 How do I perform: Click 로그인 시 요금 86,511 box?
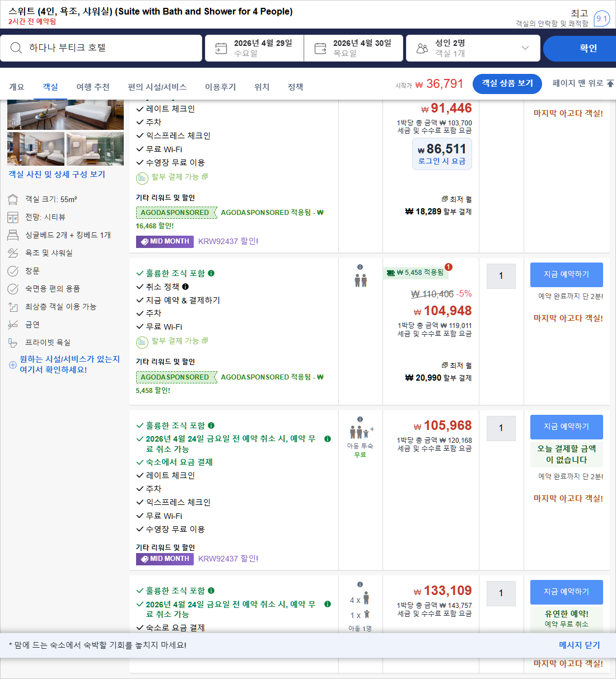pos(442,154)
